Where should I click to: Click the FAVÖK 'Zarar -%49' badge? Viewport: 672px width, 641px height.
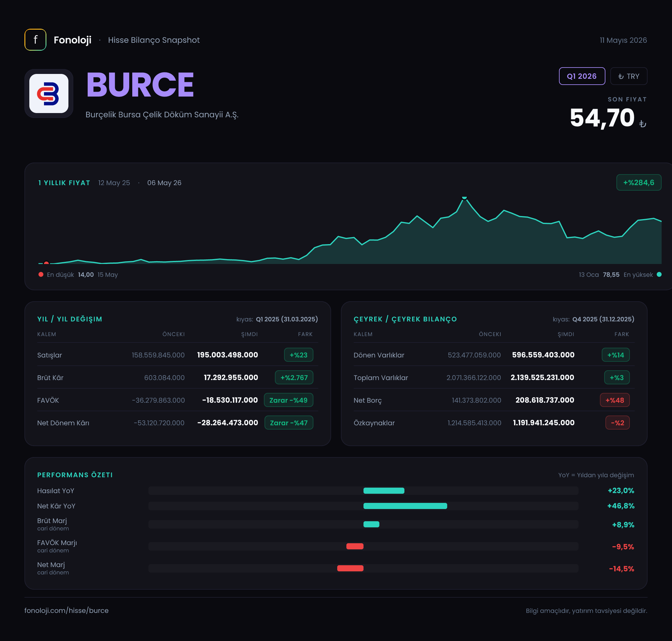288,400
